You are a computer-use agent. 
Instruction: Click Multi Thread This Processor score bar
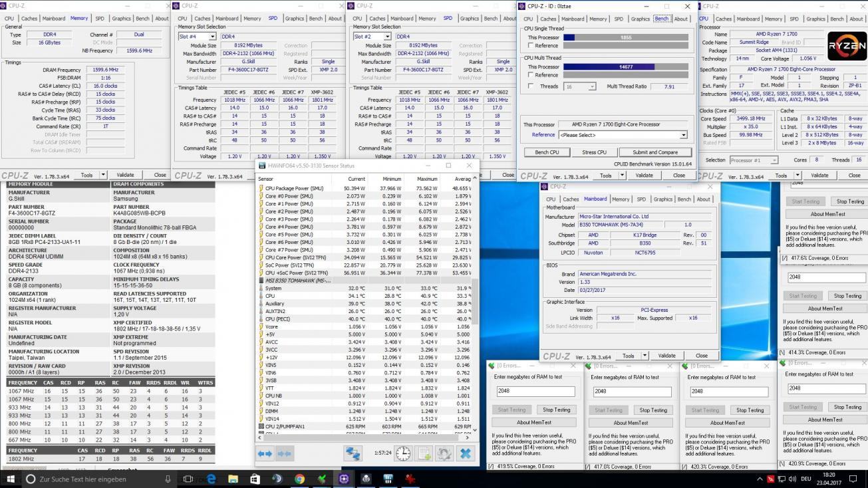click(625, 66)
